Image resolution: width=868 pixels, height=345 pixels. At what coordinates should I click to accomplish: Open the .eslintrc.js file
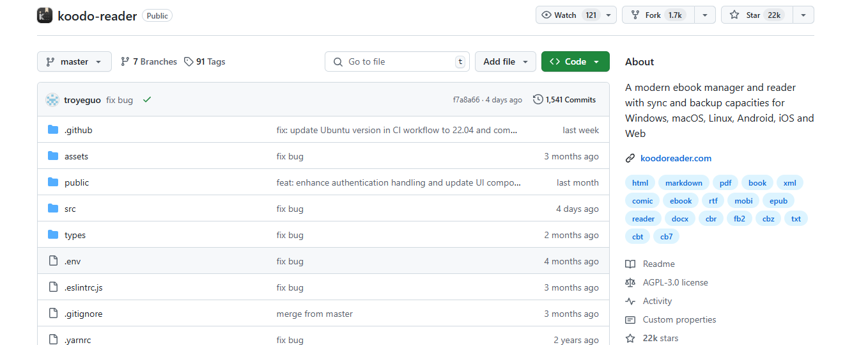click(x=84, y=287)
